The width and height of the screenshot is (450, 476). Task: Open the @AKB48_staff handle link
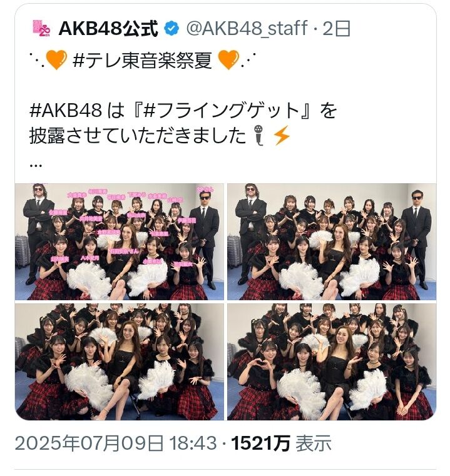[x=247, y=29]
